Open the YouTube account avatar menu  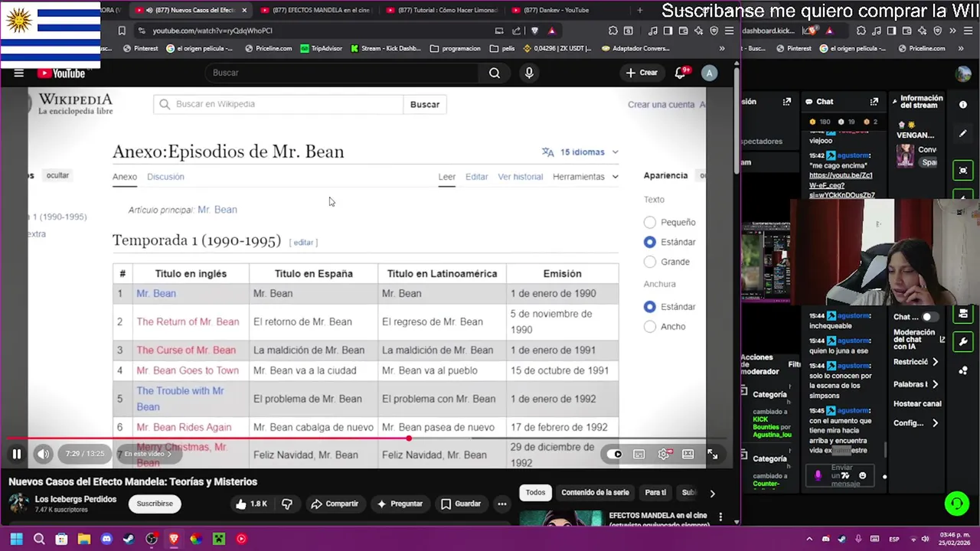pos(710,73)
